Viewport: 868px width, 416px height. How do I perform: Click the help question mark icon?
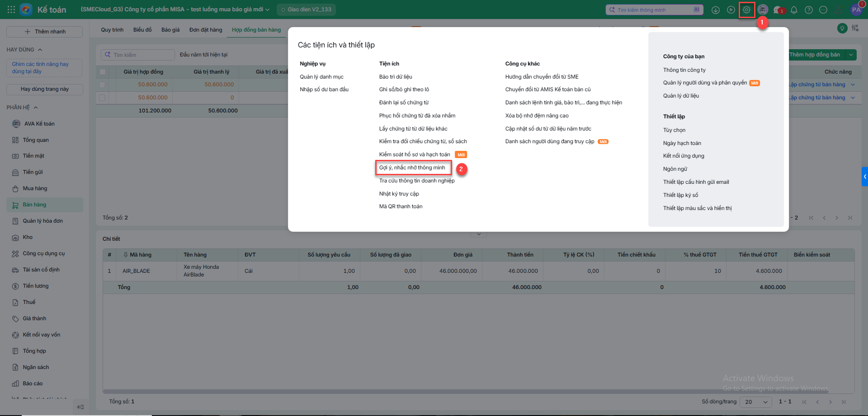point(809,10)
